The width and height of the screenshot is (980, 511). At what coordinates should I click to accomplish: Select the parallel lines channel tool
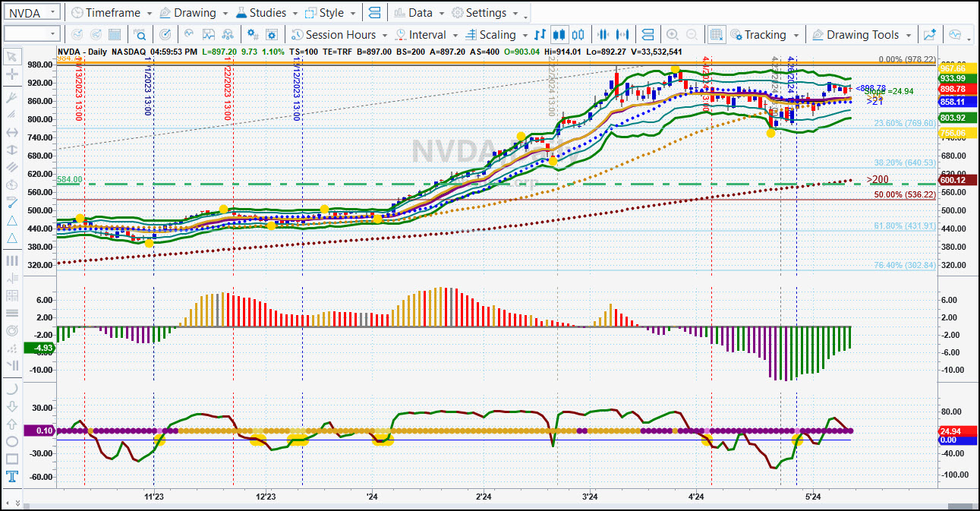(12, 167)
